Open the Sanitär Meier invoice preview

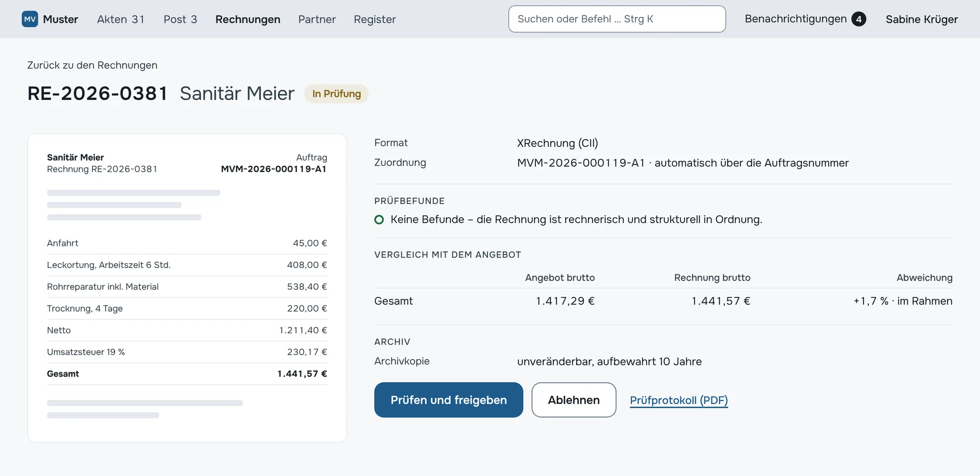click(187, 288)
